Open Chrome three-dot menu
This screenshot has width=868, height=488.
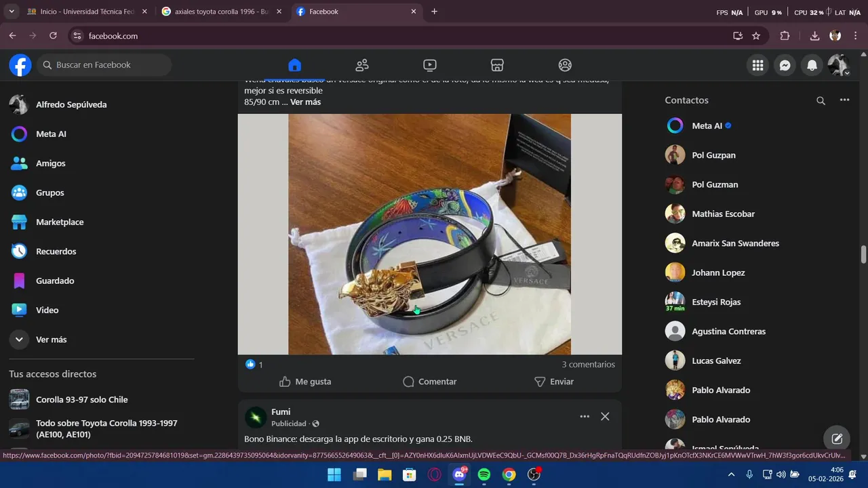tap(855, 36)
